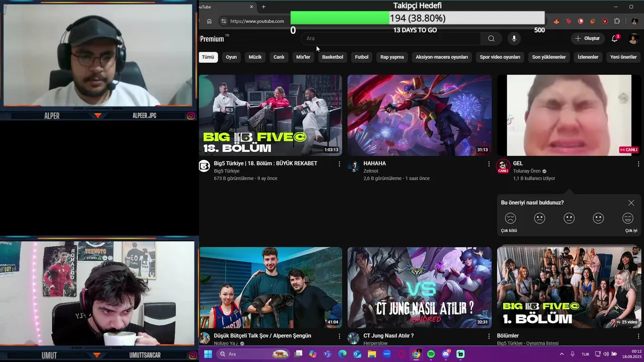Select the Rap yapma filter chip

pos(392,57)
